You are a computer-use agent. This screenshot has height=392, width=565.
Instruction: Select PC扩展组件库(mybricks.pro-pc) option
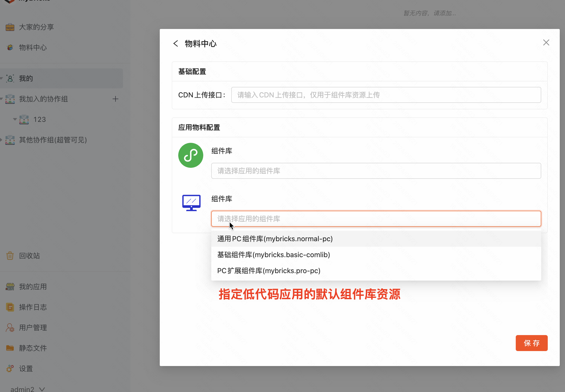(376, 271)
